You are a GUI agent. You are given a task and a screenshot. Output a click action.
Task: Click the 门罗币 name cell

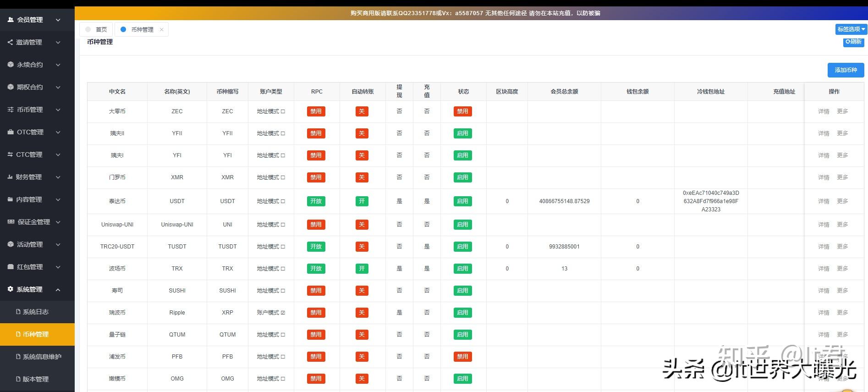[x=117, y=177]
